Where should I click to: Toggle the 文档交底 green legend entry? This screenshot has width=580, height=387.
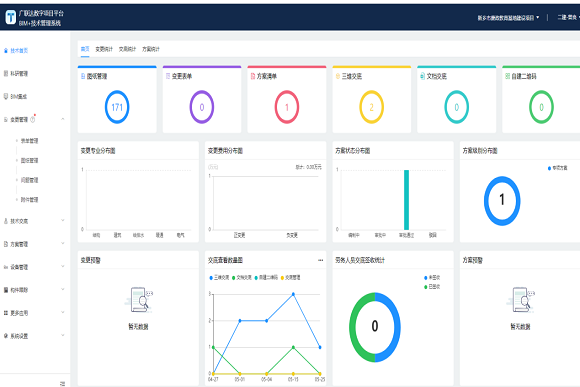tap(242, 277)
